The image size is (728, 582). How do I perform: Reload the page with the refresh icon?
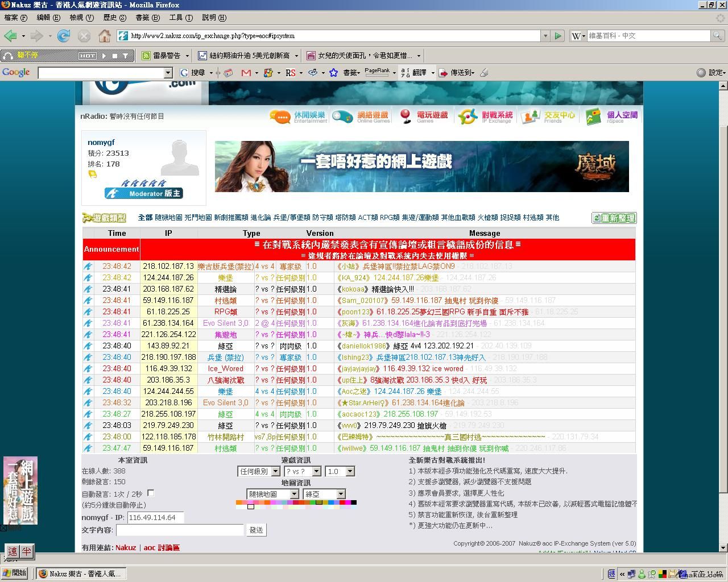tap(64, 36)
